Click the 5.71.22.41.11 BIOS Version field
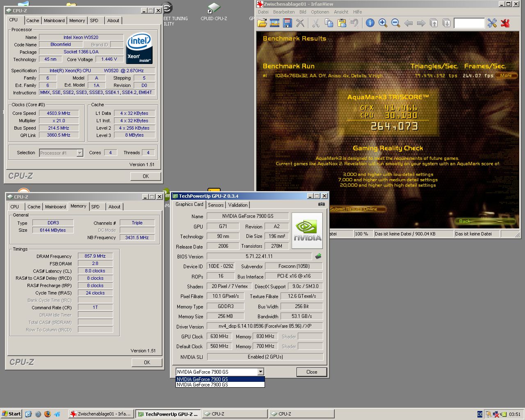Viewport: 525px width, 420px height. click(x=259, y=256)
